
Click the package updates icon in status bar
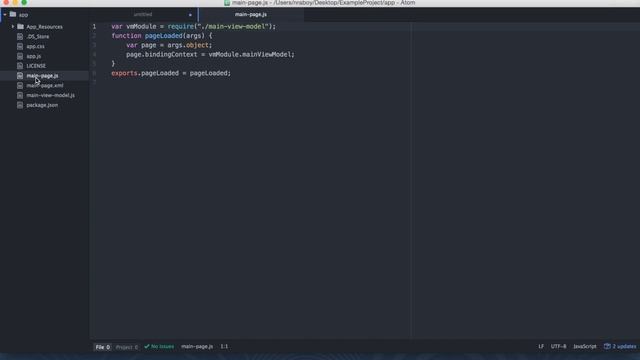click(607, 347)
